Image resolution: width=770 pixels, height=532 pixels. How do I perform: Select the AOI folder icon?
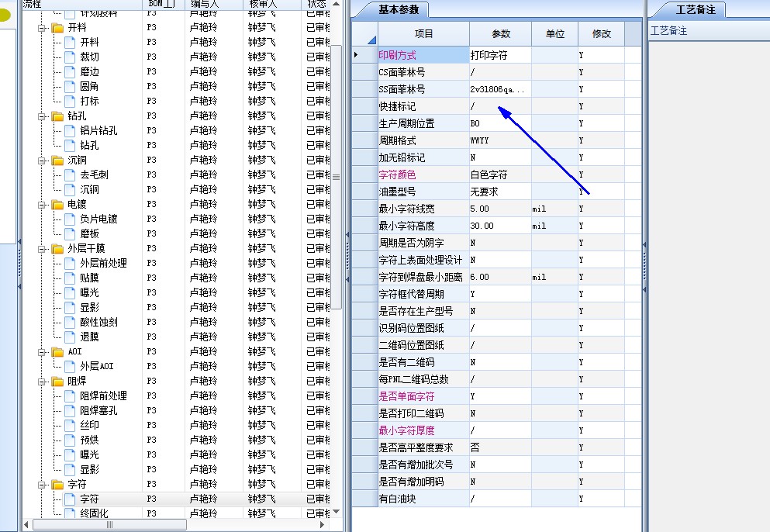[x=58, y=352]
